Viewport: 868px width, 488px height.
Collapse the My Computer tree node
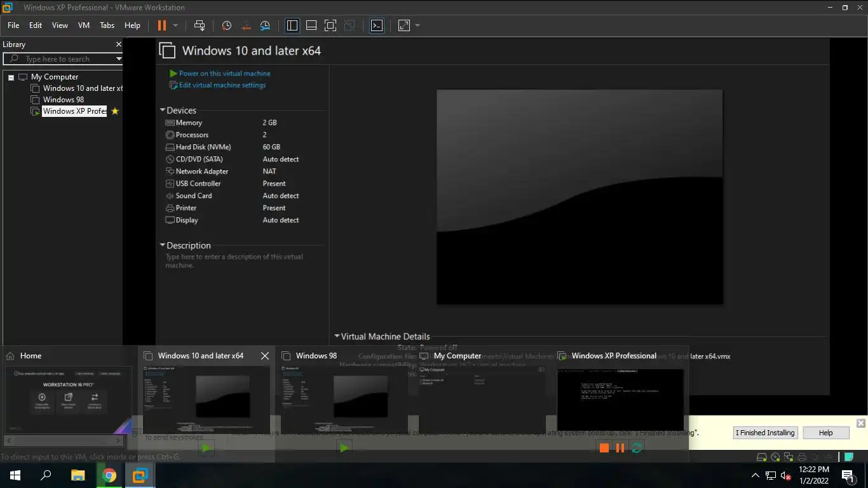(x=11, y=77)
